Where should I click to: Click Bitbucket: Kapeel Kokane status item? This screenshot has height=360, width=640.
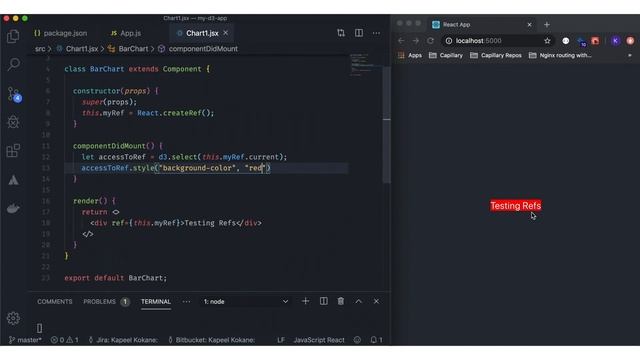coord(211,340)
